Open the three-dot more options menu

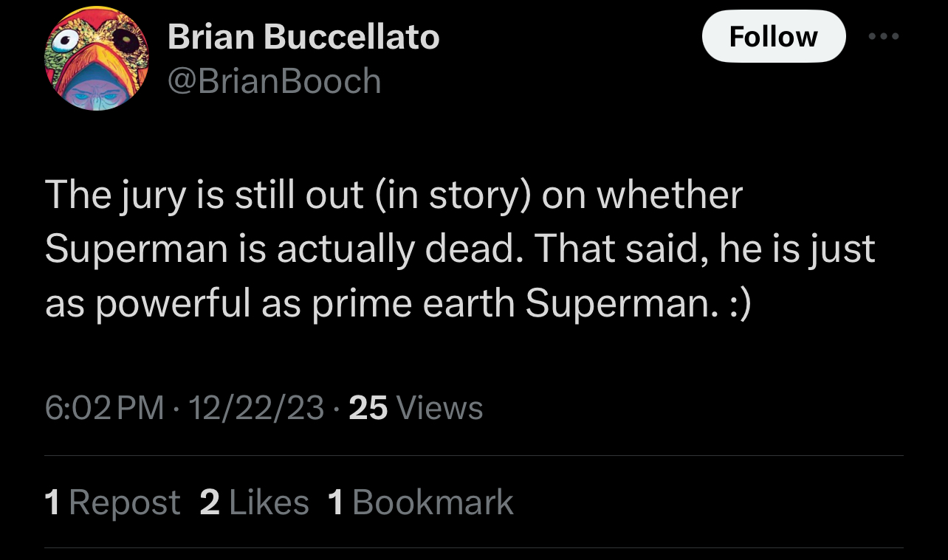(884, 36)
